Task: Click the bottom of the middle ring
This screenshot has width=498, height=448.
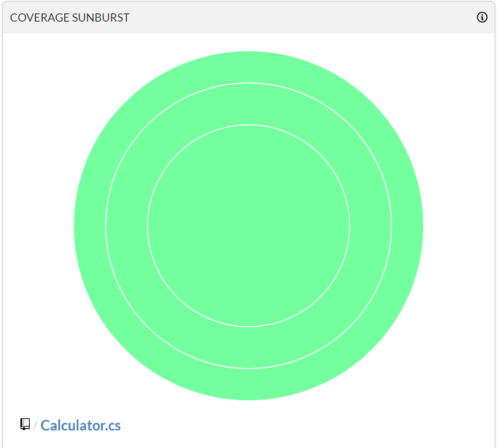Action: tap(249, 348)
